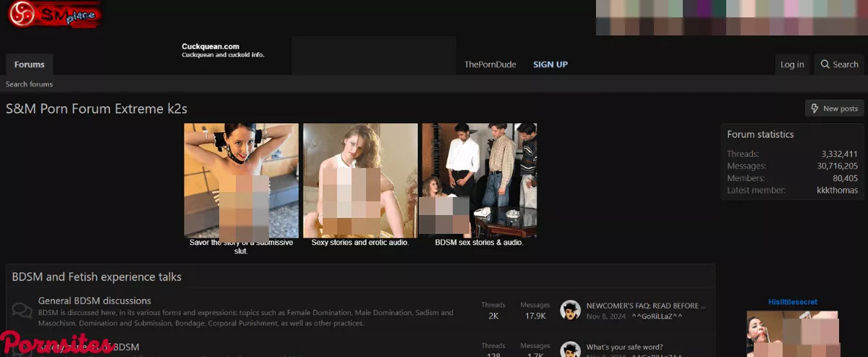Image resolution: width=868 pixels, height=357 pixels.
Task: View latest member kkkthomas profile
Action: [837, 190]
